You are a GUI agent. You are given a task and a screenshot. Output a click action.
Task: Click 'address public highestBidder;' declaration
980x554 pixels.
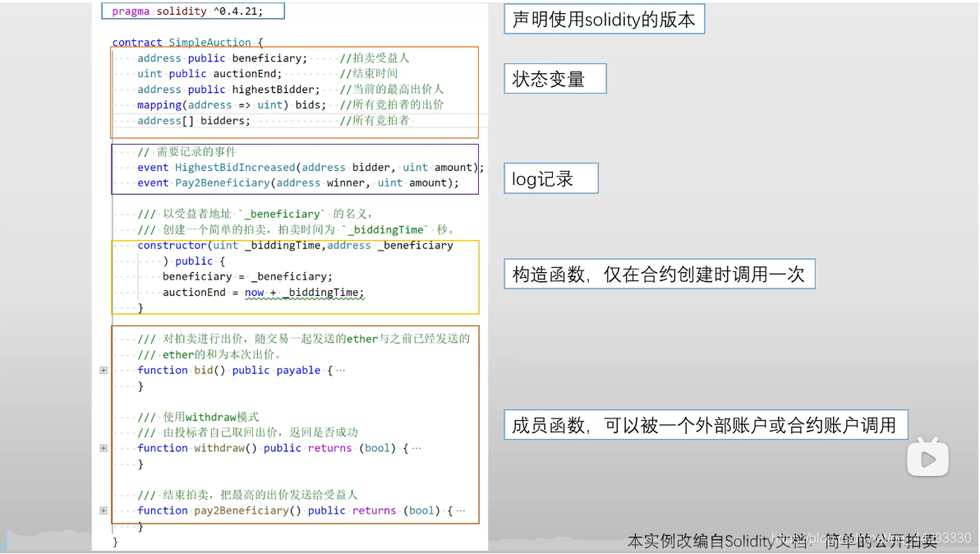228,90
